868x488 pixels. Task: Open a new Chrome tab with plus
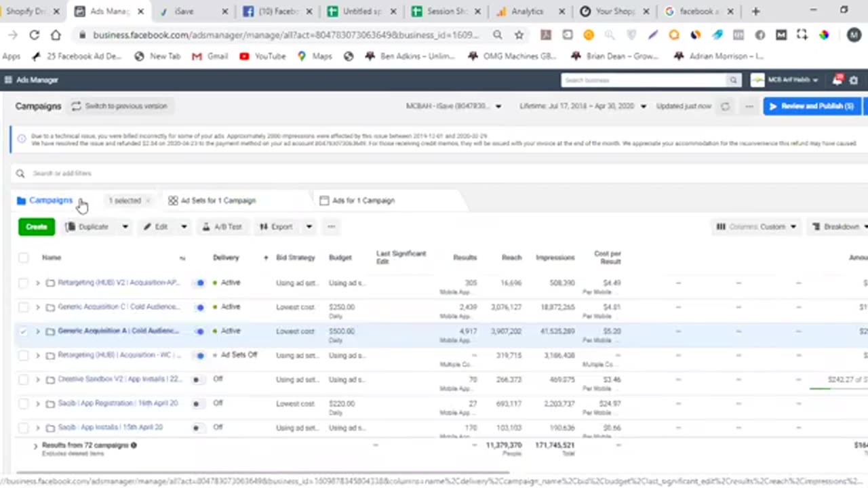(x=755, y=12)
